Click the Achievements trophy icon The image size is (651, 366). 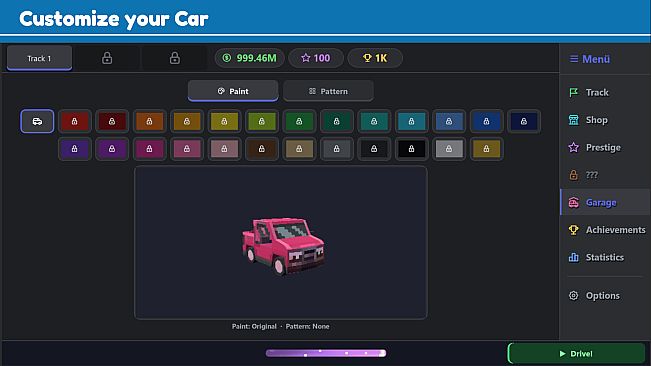click(573, 230)
